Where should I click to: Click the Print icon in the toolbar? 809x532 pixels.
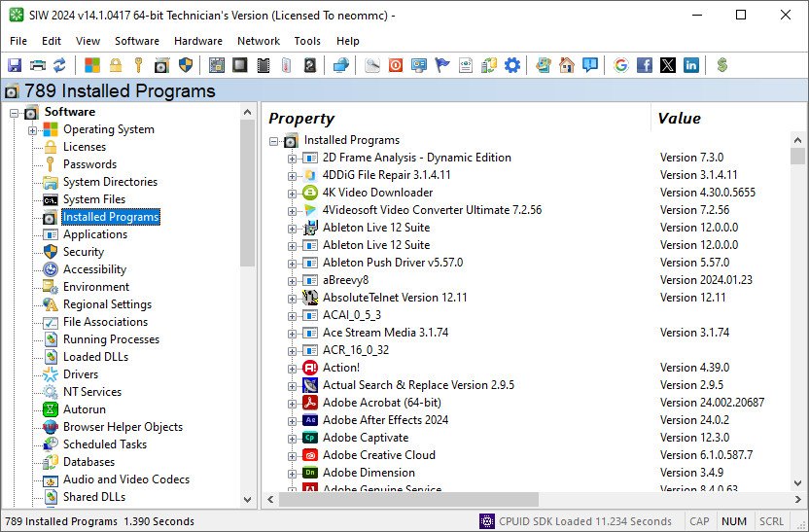[x=37, y=65]
